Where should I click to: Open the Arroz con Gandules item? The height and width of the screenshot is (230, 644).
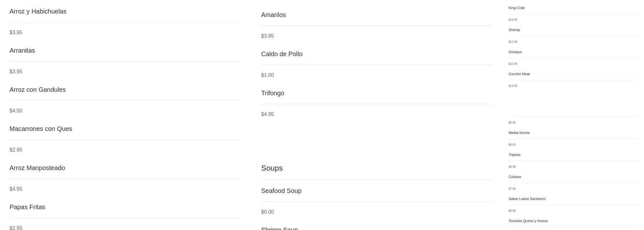pyautogui.click(x=38, y=90)
